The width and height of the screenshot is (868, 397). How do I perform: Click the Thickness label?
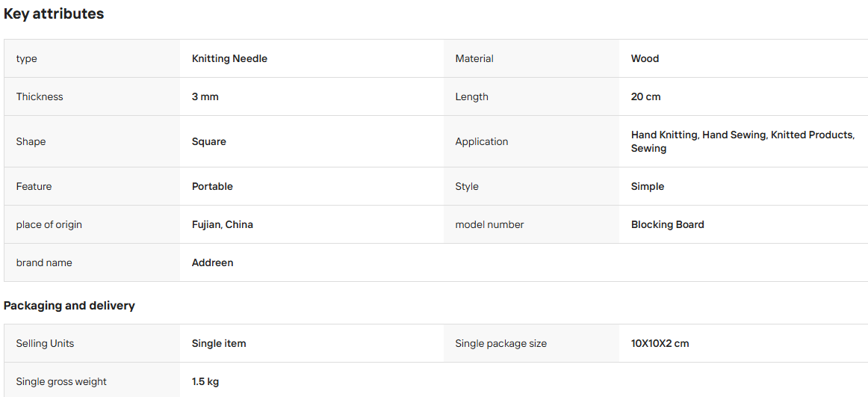click(x=40, y=96)
